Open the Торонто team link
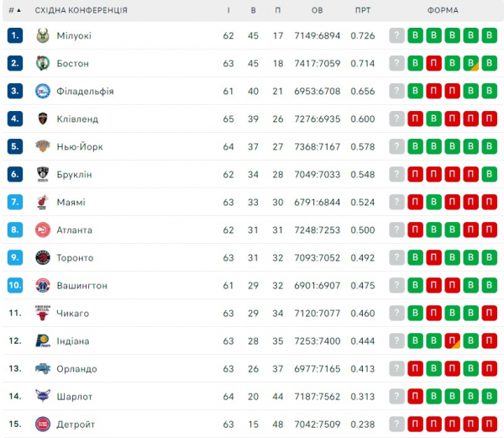Viewport: 504px width, 438px height. 75,257
